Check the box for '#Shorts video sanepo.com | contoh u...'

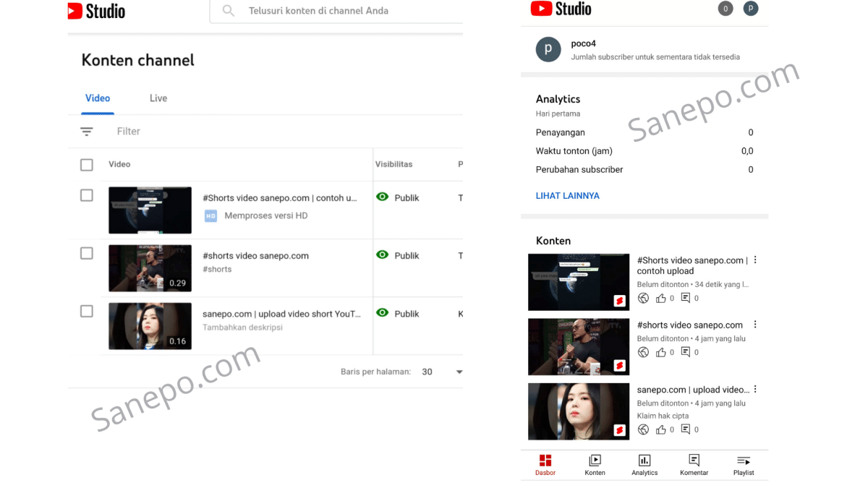coord(87,195)
